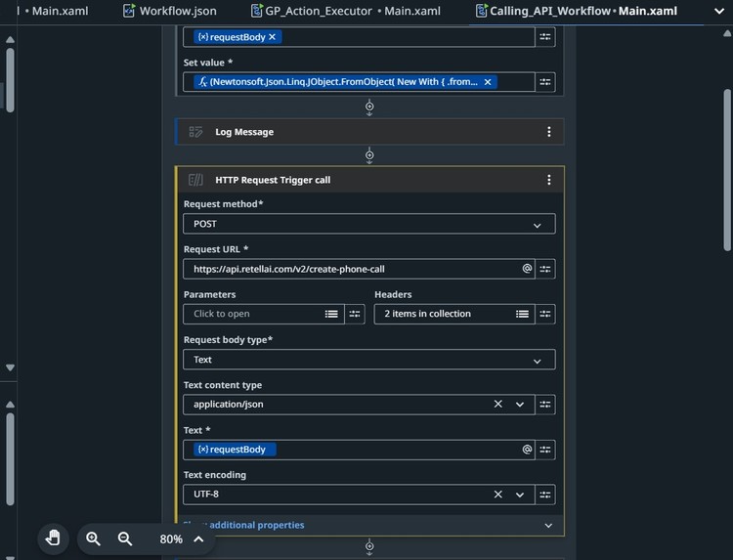Screen dimensions: 733x560
Task: Zoom in on the canvas
Action: point(93,538)
